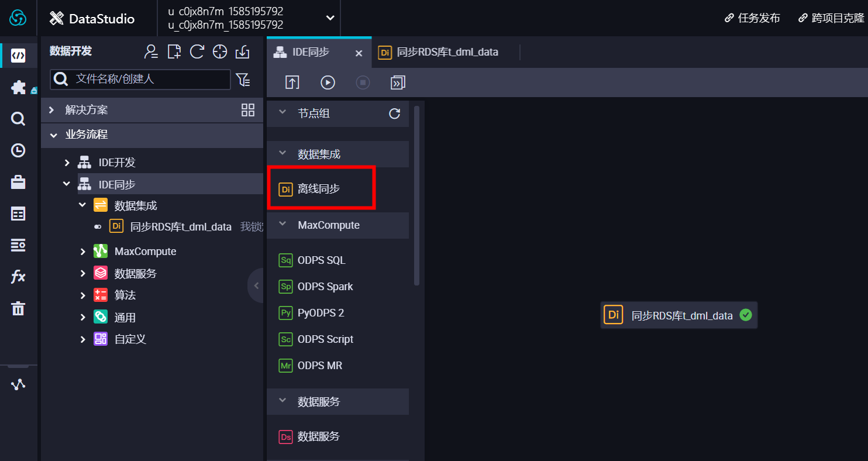Image resolution: width=868 pixels, height=461 pixels.
Task: Close the IDE同步 tab
Action: 359,53
